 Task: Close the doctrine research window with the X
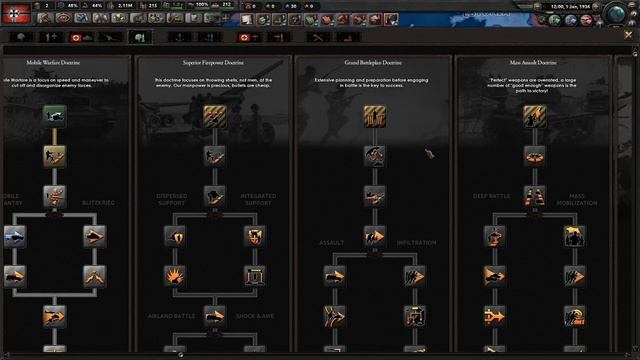pos(628,36)
